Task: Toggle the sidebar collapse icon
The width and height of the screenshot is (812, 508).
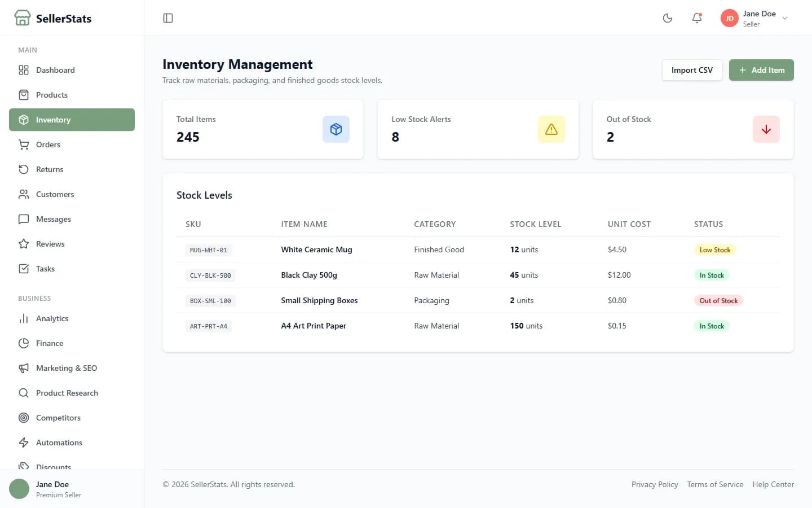Action: pyautogui.click(x=168, y=18)
